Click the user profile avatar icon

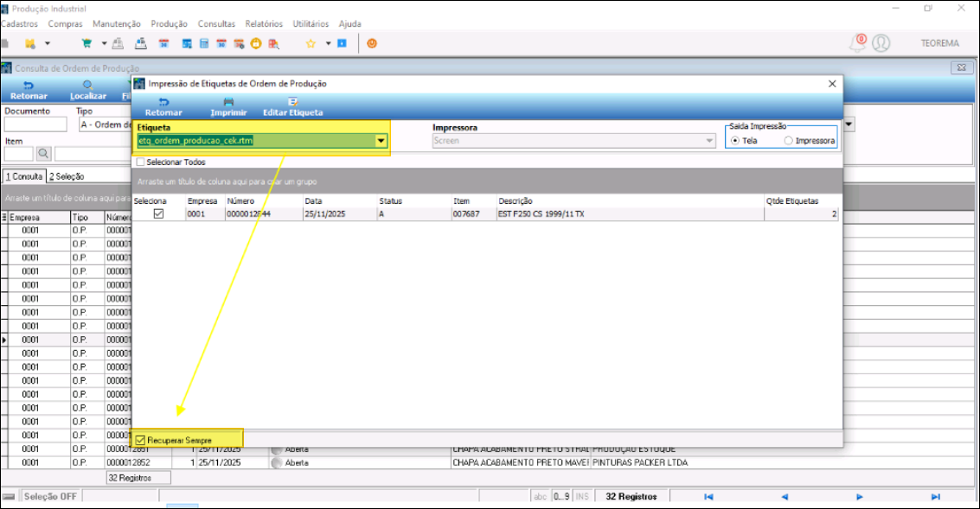click(x=881, y=42)
